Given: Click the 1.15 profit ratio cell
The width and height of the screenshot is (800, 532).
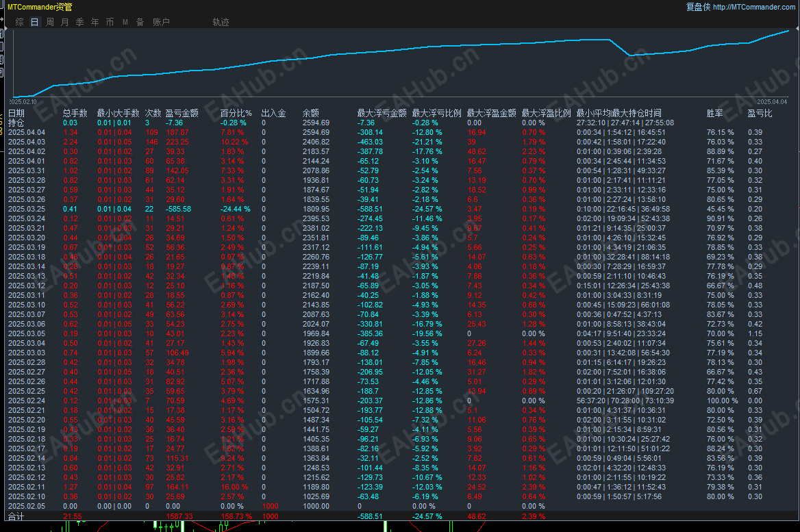Looking at the screenshot, I should [755, 333].
